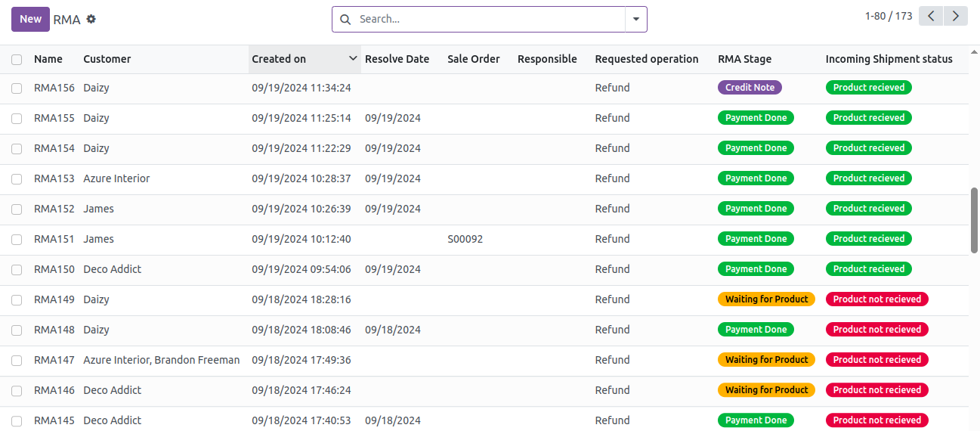
Task: Click Product not recieved badge on RMA148
Action: (x=876, y=330)
